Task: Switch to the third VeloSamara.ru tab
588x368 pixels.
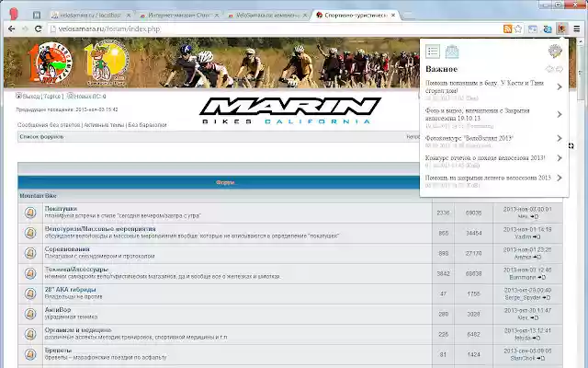Action: (x=266, y=16)
